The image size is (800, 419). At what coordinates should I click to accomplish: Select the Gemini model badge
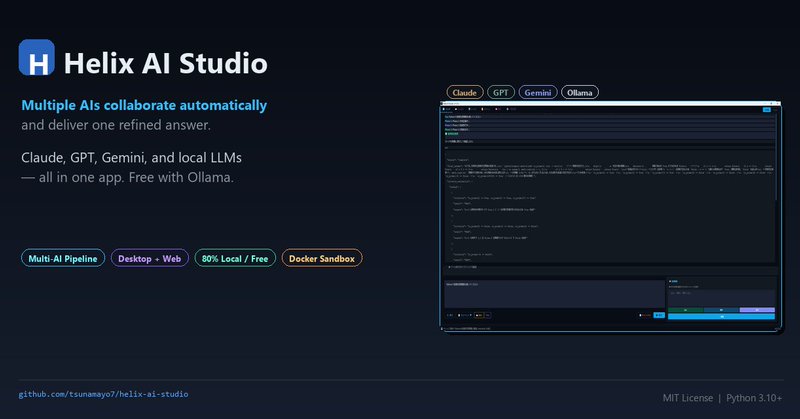(x=537, y=92)
